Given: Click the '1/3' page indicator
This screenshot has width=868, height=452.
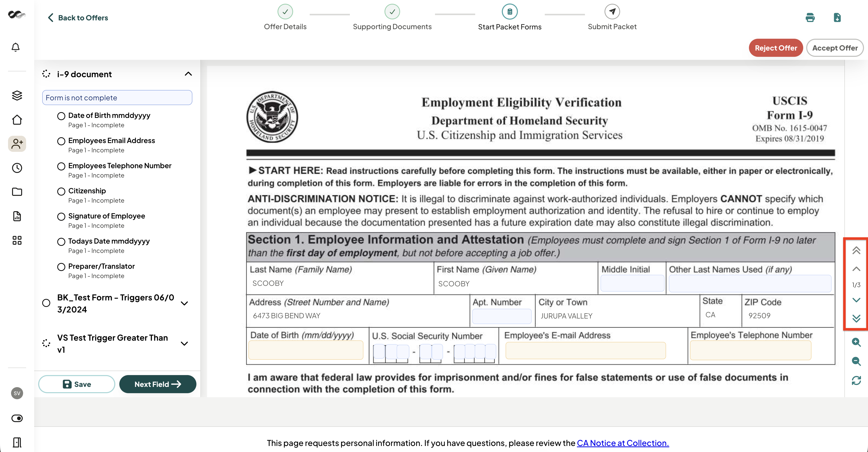Looking at the screenshot, I should click(856, 285).
